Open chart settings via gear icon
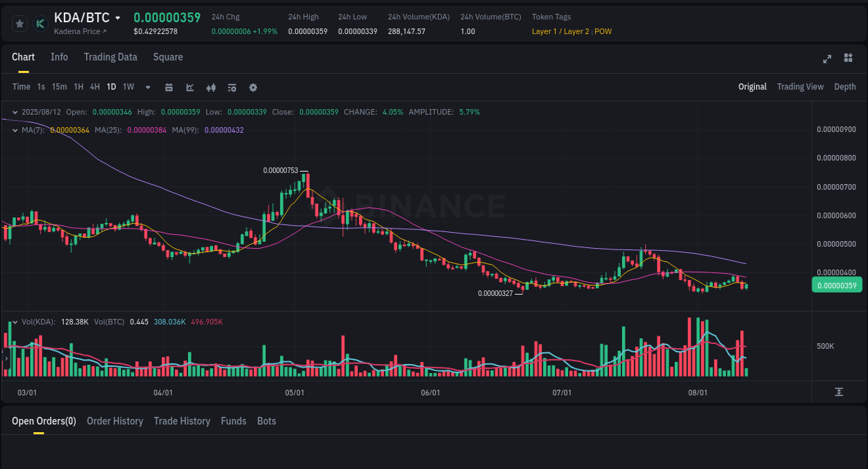Screen dimensions: 868x469 coord(253,87)
